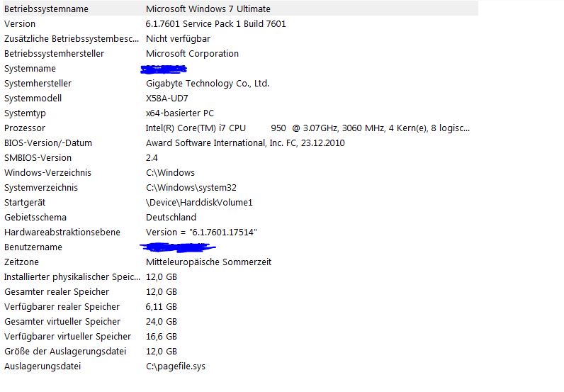Screen dimensions: 564x392
Task: Click the Version = "6.1.7601.17514" value
Action: click(201, 233)
